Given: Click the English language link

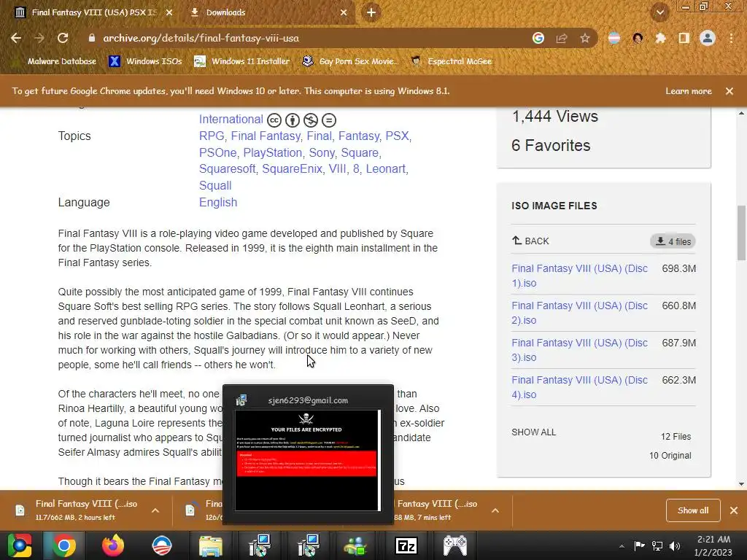Looking at the screenshot, I should [218, 203].
